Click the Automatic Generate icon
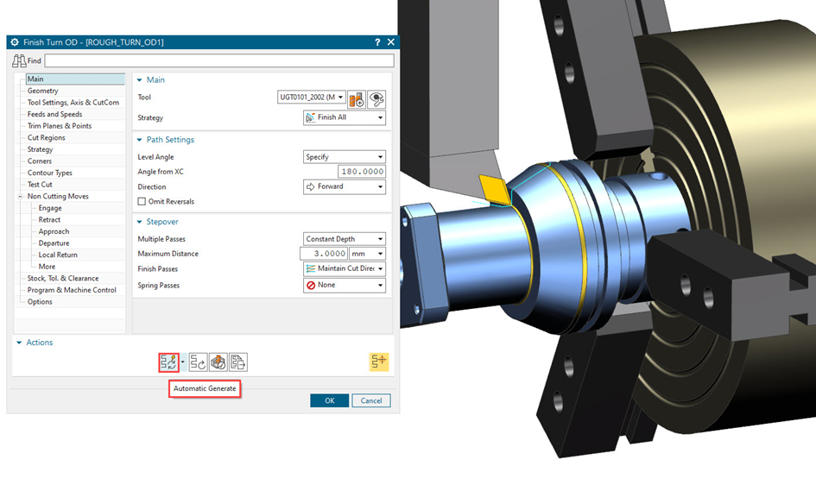The height and width of the screenshot is (504, 816). tap(168, 362)
